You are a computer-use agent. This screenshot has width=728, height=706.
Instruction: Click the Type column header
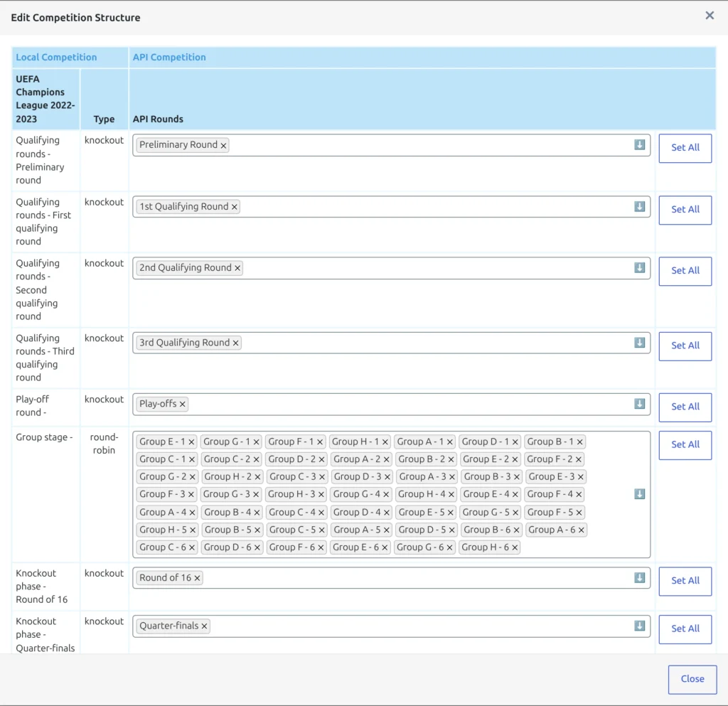click(104, 119)
